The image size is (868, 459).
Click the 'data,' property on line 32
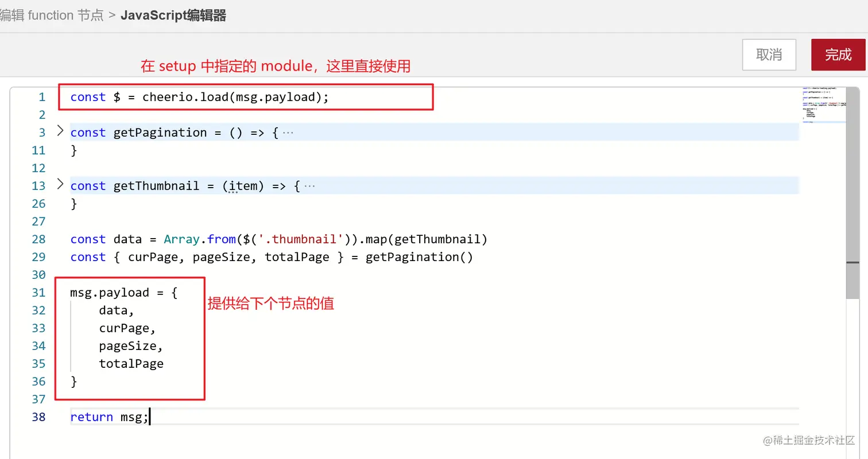point(117,310)
